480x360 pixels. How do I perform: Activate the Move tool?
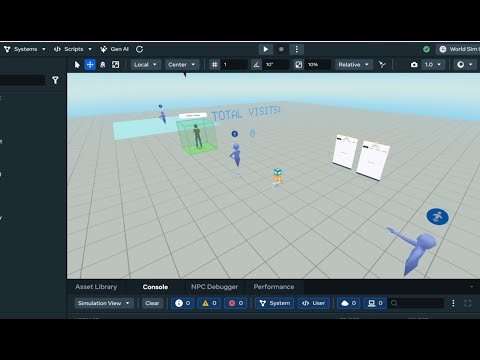tap(90, 65)
